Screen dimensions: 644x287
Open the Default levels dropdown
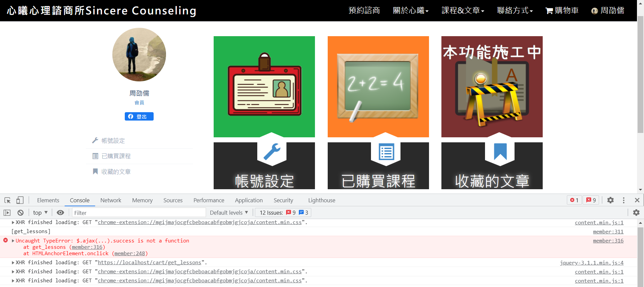click(x=229, y=213)
